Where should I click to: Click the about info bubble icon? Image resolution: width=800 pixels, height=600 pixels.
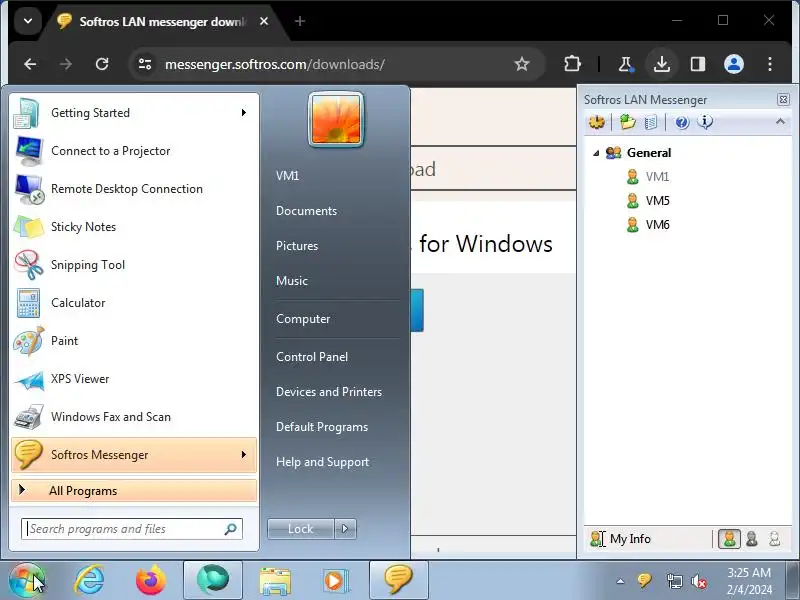coord(705,122)
